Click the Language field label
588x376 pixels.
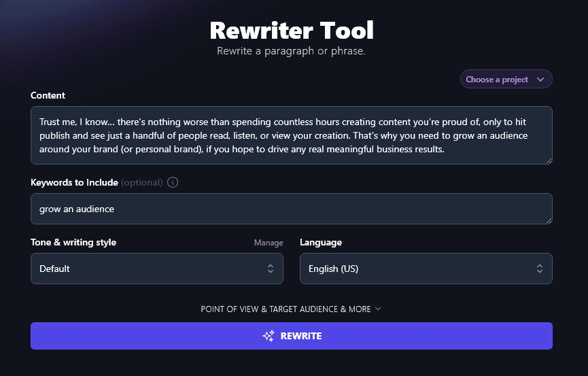[321, 243]
